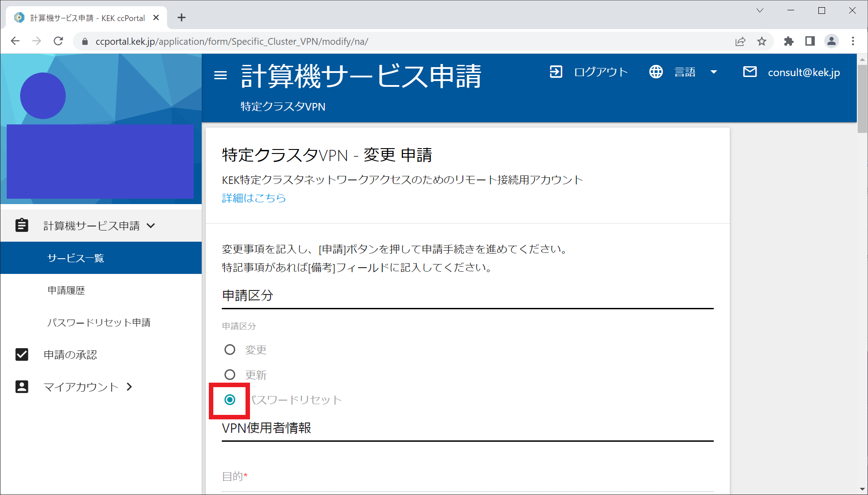This screenshot has height=495, width=868.
Task: Select the 変更 radio option
Action: (230, 350)
